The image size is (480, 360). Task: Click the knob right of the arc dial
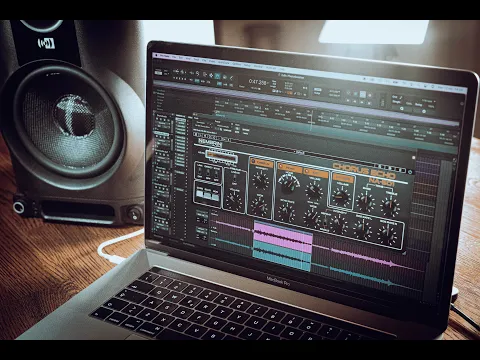click(314, 192)
